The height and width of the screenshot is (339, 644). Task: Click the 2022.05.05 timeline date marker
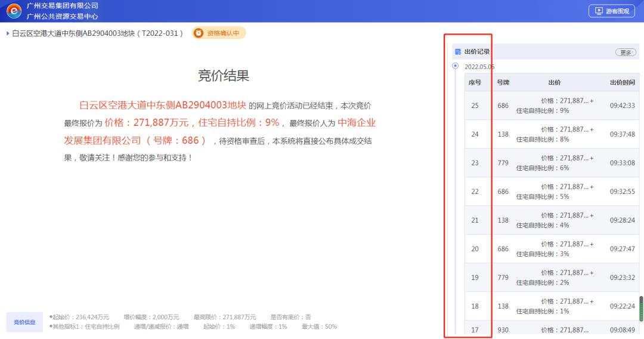click(x=455, y=66)
